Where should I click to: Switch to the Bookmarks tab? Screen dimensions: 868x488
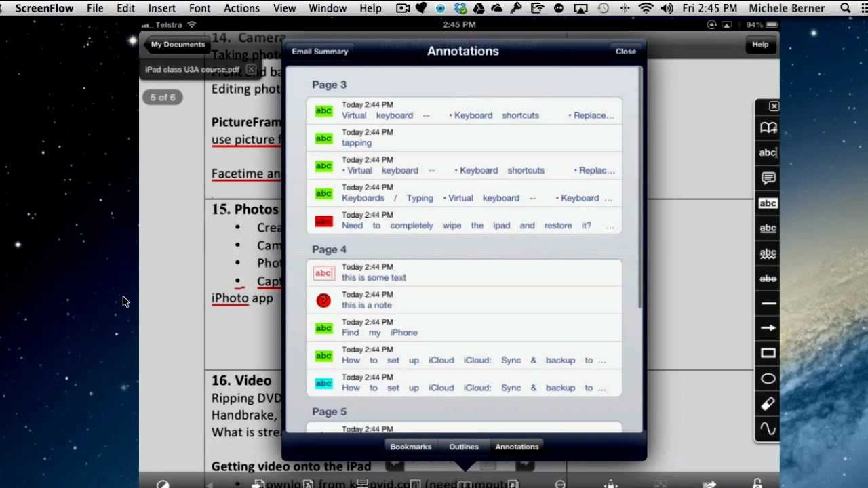pyautogui.click(x=410, y=447)
